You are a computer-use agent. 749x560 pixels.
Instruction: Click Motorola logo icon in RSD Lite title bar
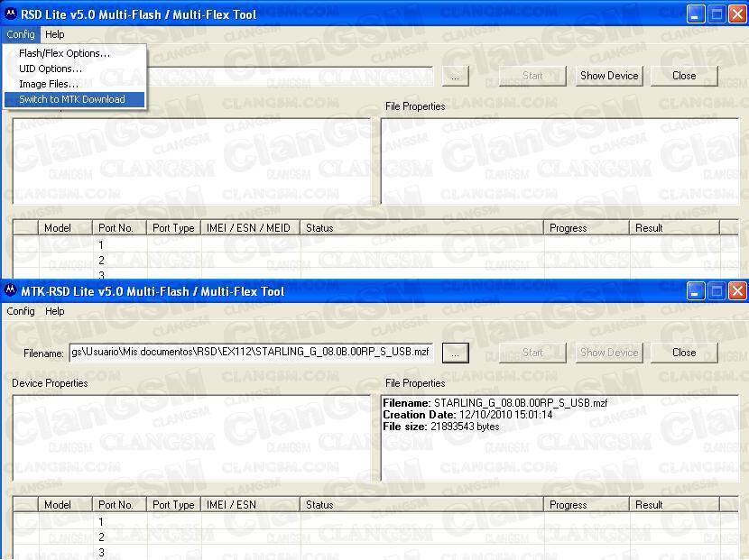pos(11,14)
